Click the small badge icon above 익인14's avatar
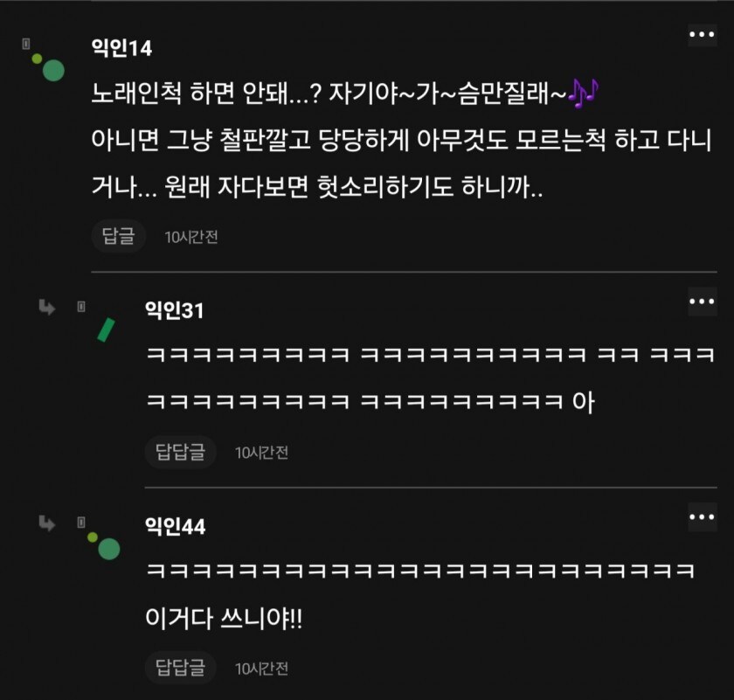 tap(24, 45)
